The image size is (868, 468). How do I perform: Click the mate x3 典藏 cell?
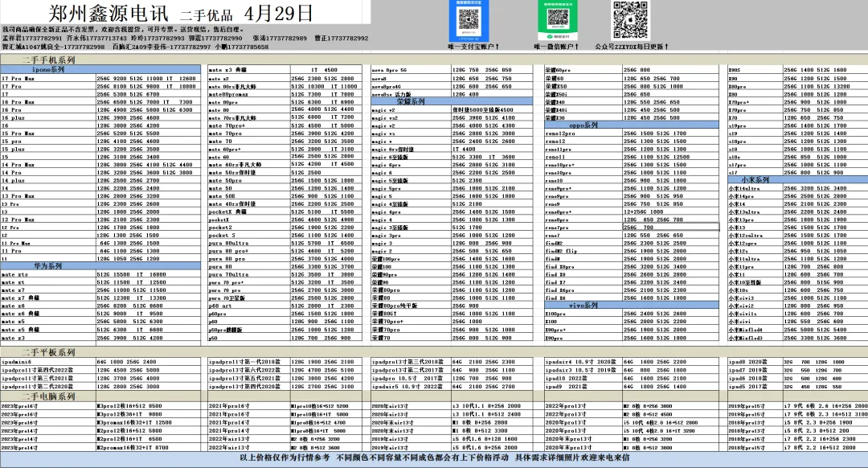pos(249,70)
